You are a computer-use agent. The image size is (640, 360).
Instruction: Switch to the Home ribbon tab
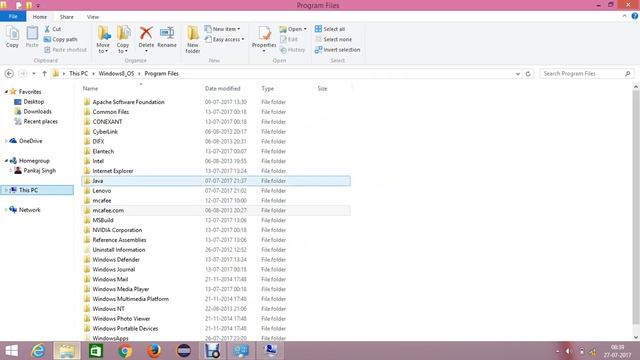(x=40, y=17)
